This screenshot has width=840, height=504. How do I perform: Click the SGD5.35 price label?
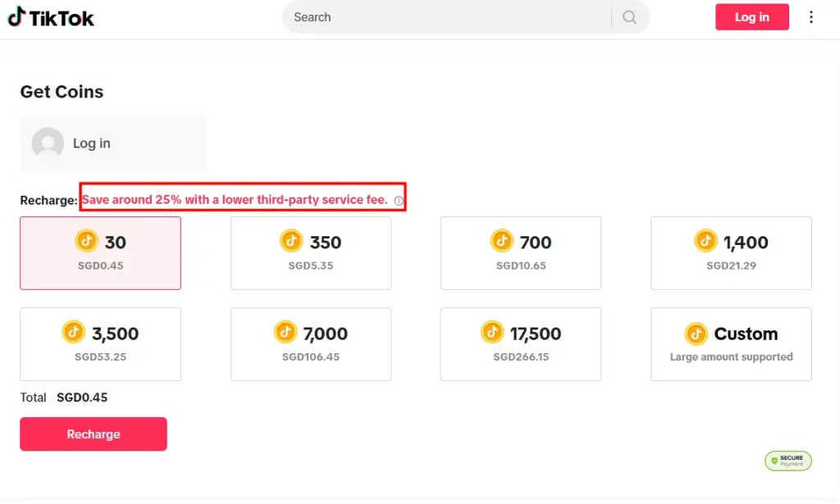point(311,266)
